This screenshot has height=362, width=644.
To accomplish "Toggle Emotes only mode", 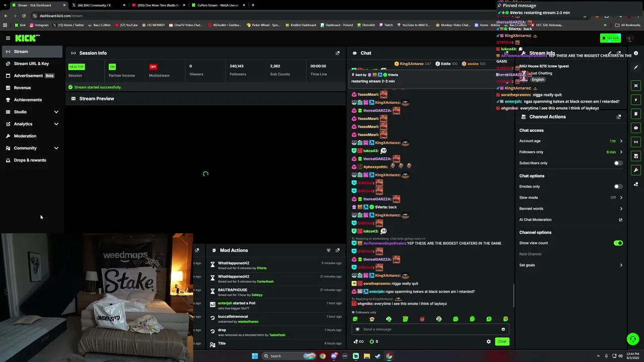I will (x=618, y=187).
